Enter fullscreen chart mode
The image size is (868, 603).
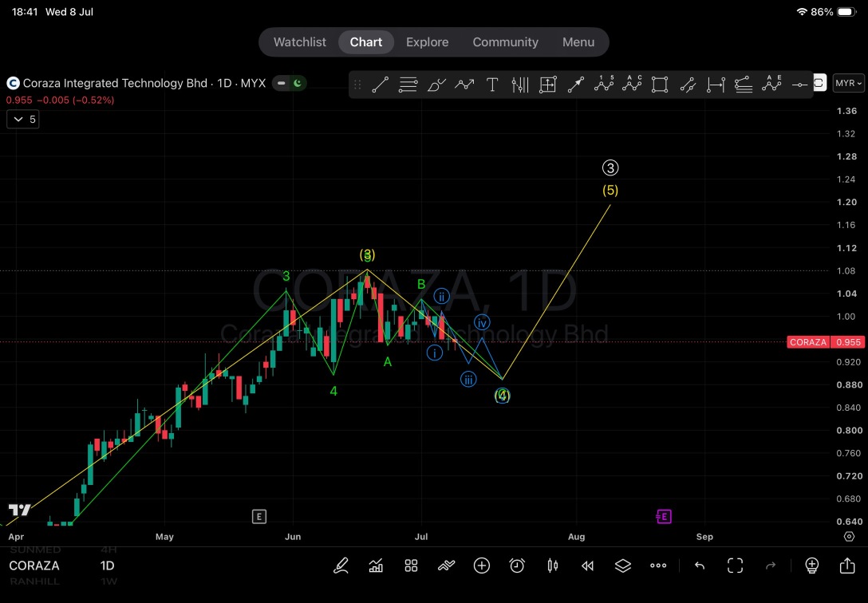(x=735, y=566)
